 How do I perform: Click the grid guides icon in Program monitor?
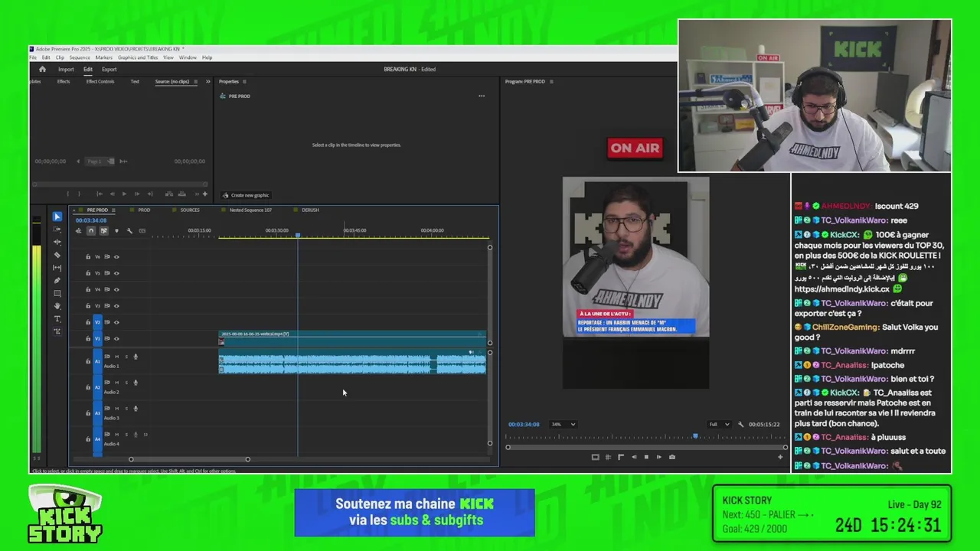pyautogui.click(x=608, y=457)
